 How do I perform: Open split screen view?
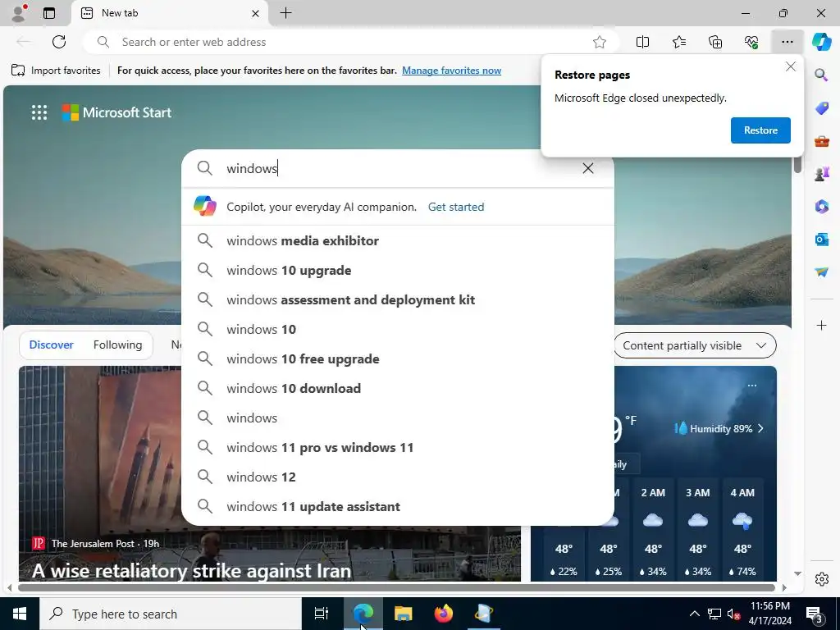[x=642, y=42]
